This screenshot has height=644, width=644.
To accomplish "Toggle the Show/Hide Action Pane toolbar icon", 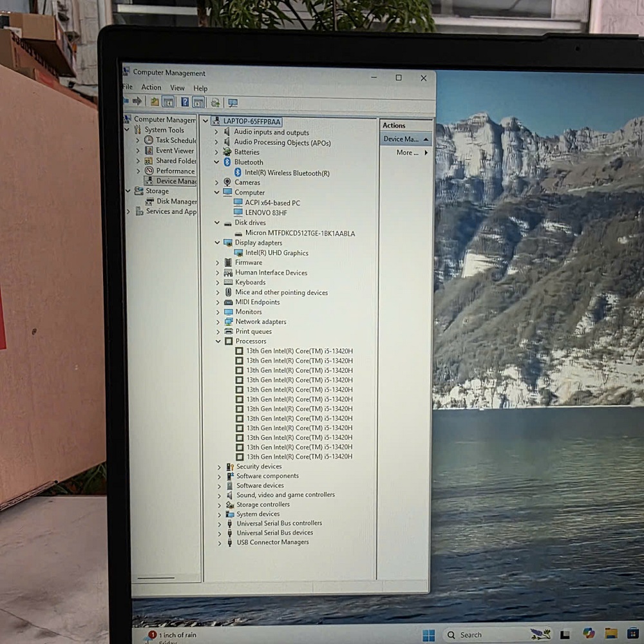I will (198, 102).
